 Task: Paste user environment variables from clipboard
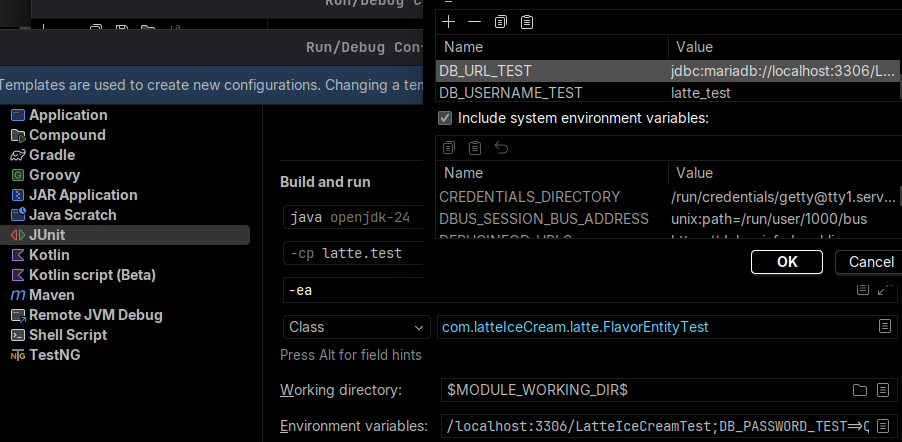(x=526, y=22)
